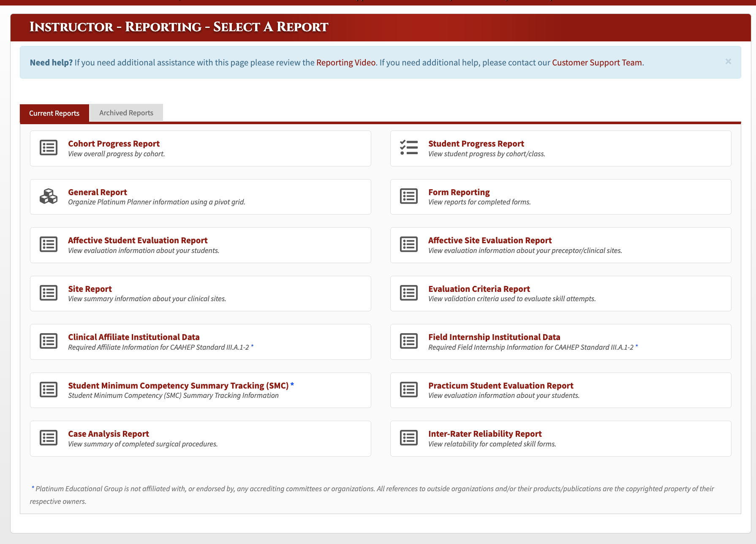
Task: Click 'View relatability for completed skill forms.'
Action: (x=492, y=444)
